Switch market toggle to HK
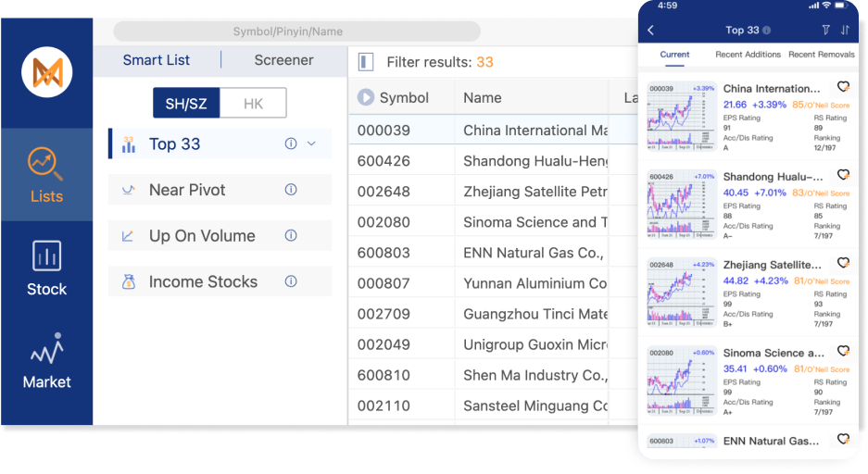This screenshot has width=868, height=474. point(253,103)
